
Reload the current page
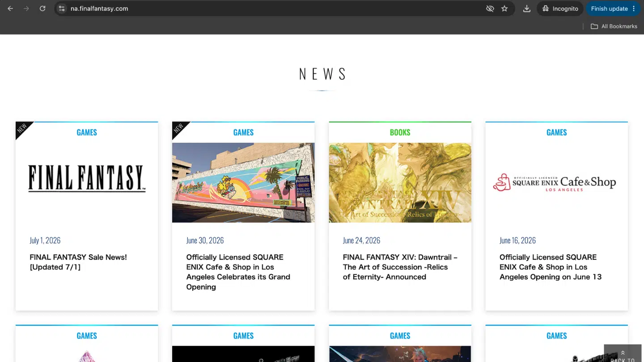click(42, 8)
